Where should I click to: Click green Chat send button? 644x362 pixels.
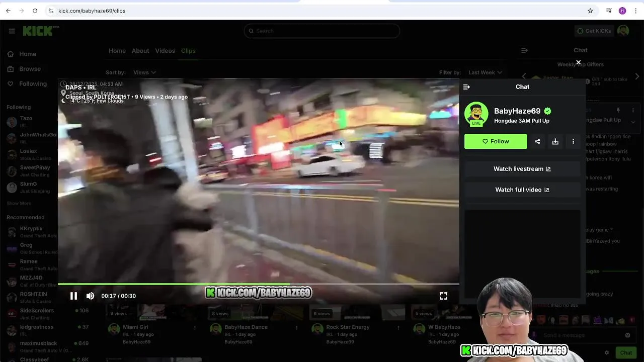pyautogui.click(x=626, y=353)
